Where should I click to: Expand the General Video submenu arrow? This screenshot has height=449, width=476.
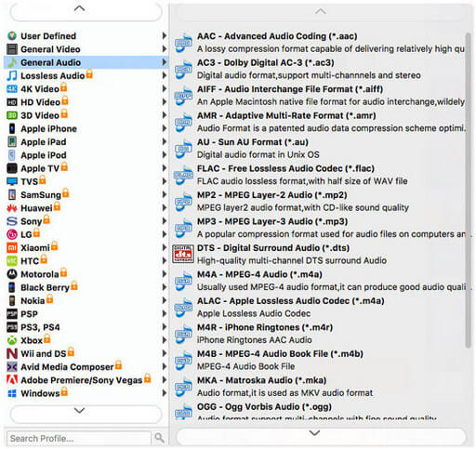click(165, 49)
